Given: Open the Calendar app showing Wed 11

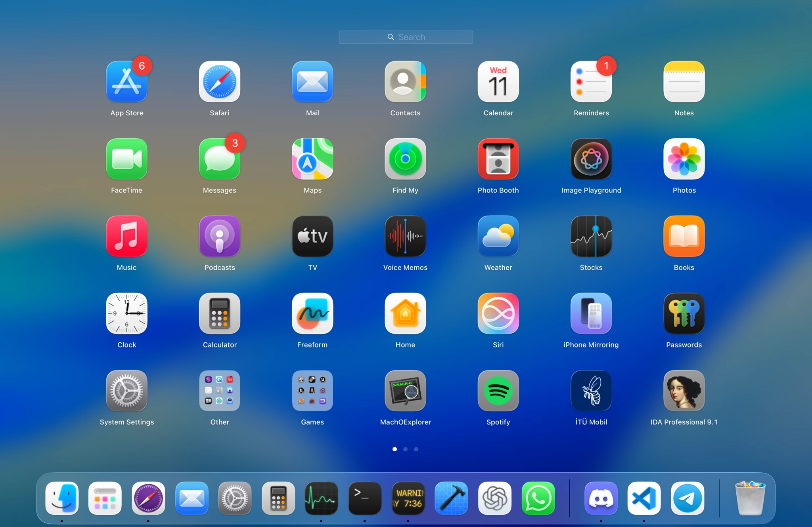Looking at the screenshot, I should 498,82.
